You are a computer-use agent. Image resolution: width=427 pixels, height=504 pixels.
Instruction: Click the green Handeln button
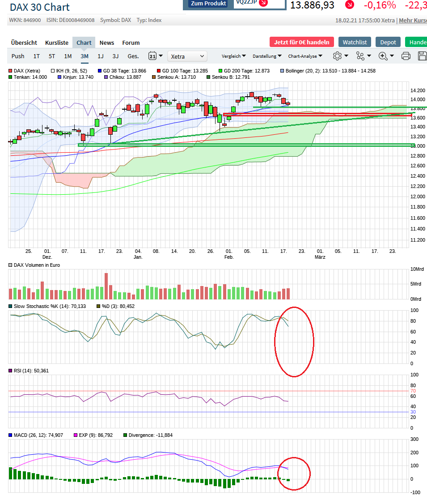point(416,42)
